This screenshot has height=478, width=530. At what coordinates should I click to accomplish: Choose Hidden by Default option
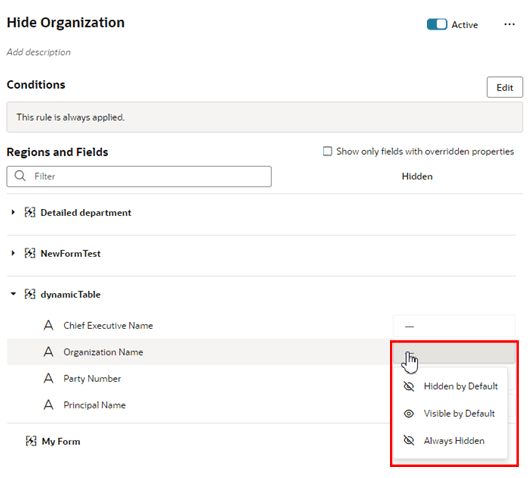point(451,386)
